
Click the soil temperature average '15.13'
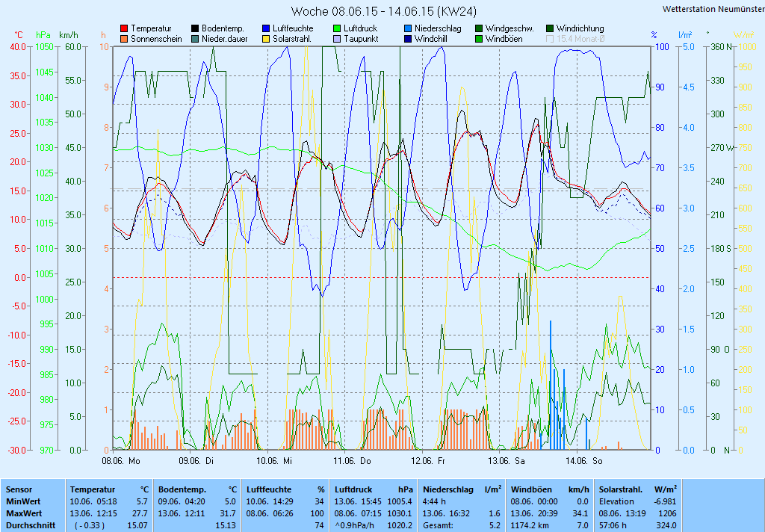226,526
